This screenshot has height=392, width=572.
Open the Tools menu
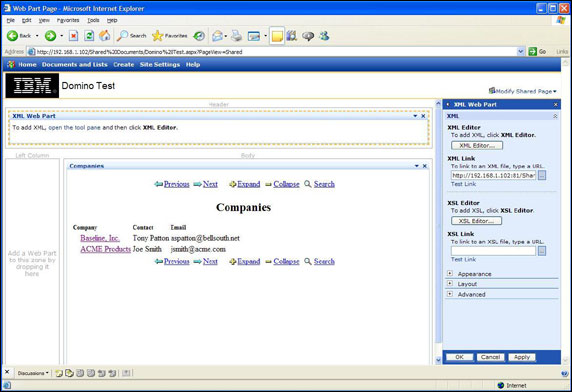point(93,20)
